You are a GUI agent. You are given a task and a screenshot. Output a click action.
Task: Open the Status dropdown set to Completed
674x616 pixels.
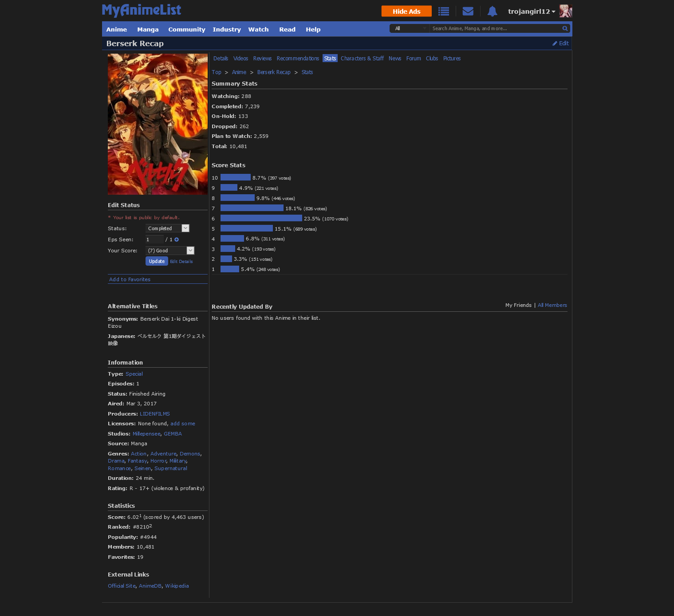tap(167, 228)
